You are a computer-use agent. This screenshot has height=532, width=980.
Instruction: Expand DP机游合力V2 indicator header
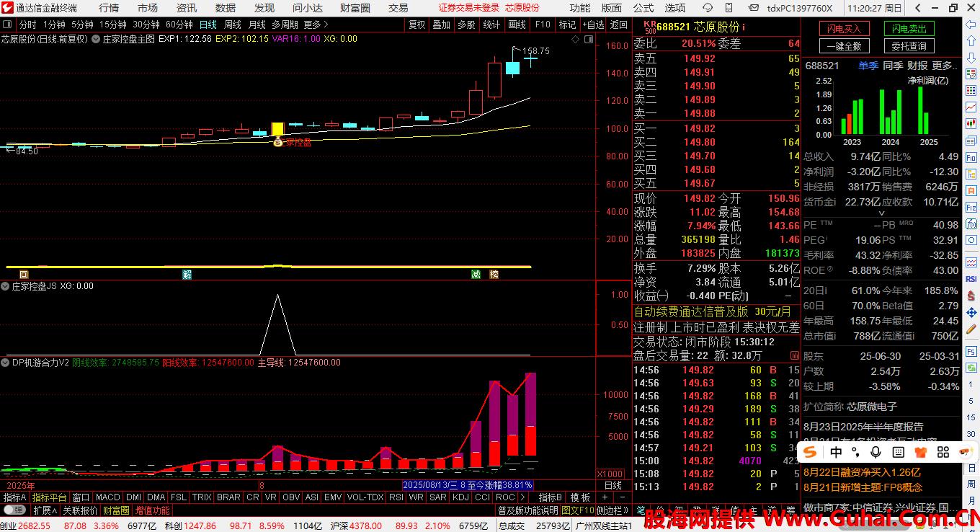pyautogui.click(x=5, y=363)
